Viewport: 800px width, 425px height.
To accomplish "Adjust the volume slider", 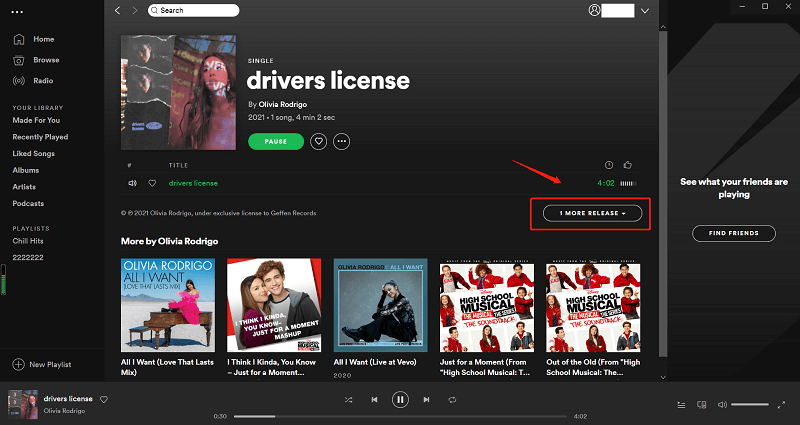I will click(x=749, y=405).
